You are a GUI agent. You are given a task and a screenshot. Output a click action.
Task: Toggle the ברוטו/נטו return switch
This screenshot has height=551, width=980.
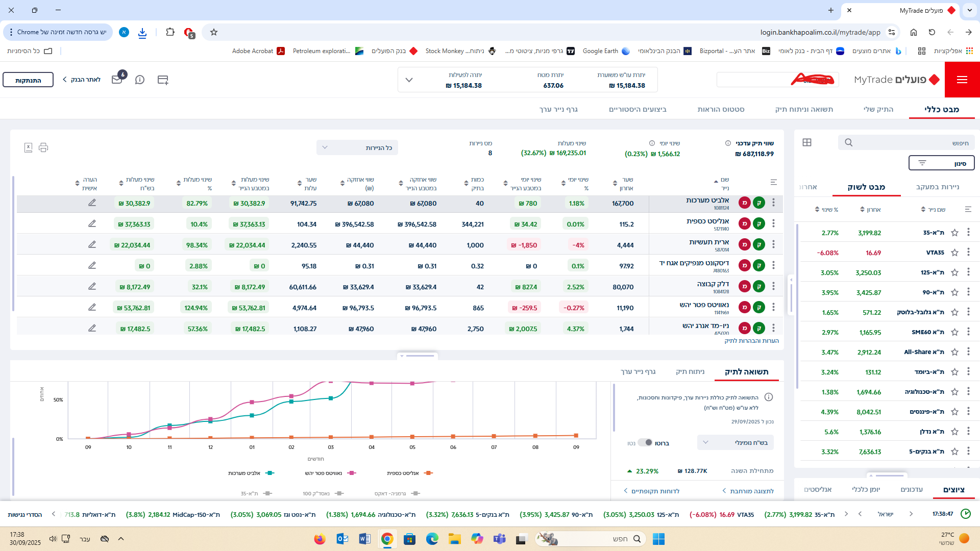click(645, 442)
